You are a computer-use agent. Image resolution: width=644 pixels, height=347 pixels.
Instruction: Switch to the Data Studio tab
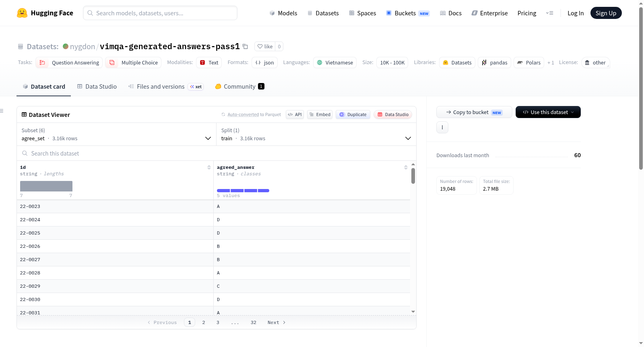(x=97, y=86)
